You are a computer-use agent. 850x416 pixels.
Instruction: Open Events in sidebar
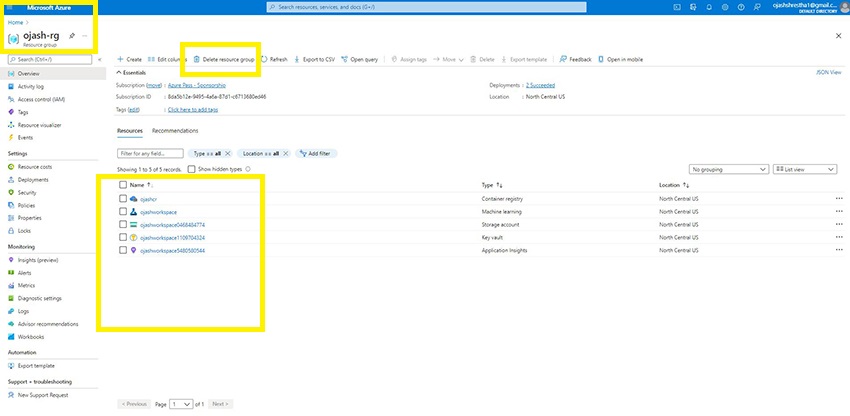pos(25,138)
